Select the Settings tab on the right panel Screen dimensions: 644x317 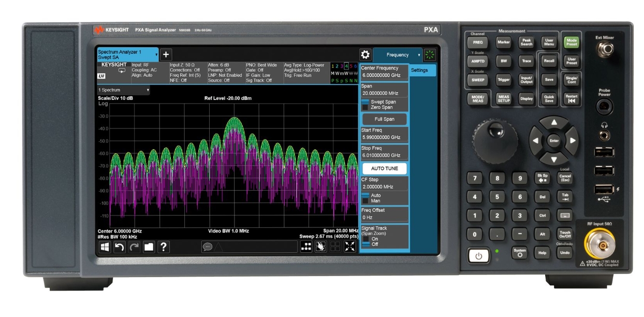tap(420, 70)
